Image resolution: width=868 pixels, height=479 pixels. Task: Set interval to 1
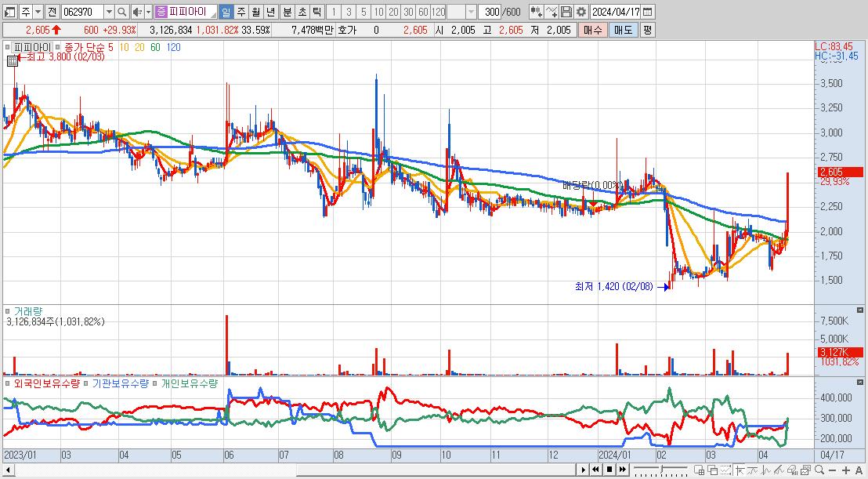(x=334, y=12)
